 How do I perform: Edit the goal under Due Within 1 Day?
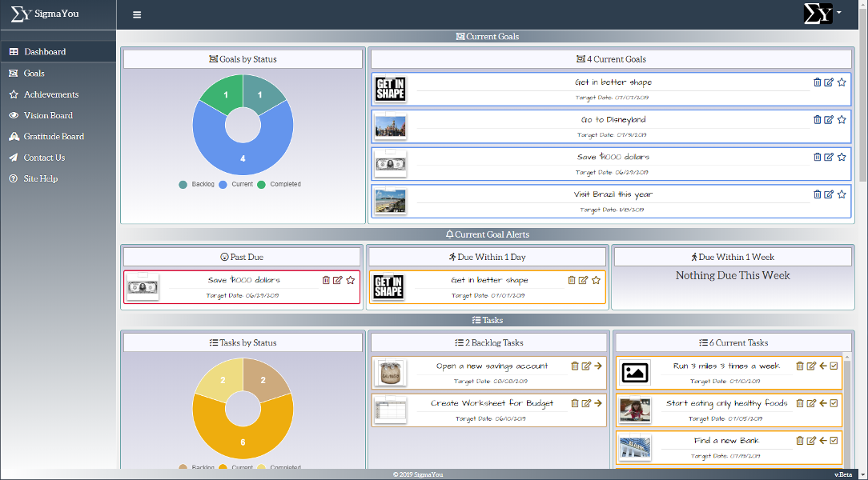(x=584, y=280)
